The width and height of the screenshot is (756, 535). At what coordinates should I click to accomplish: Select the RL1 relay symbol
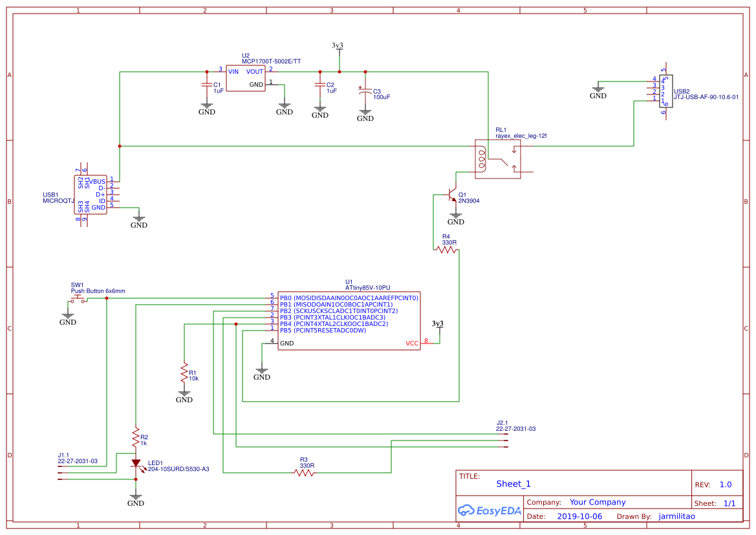[x=497, y=159]
